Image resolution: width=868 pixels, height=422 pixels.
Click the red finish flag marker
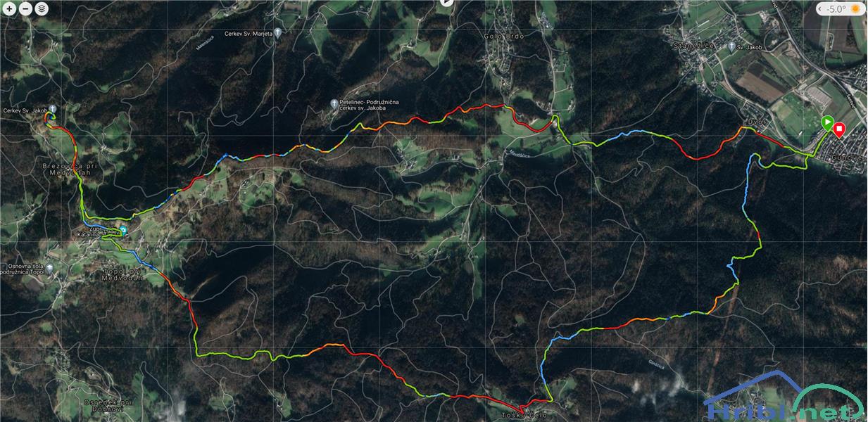tap(839, 130)
